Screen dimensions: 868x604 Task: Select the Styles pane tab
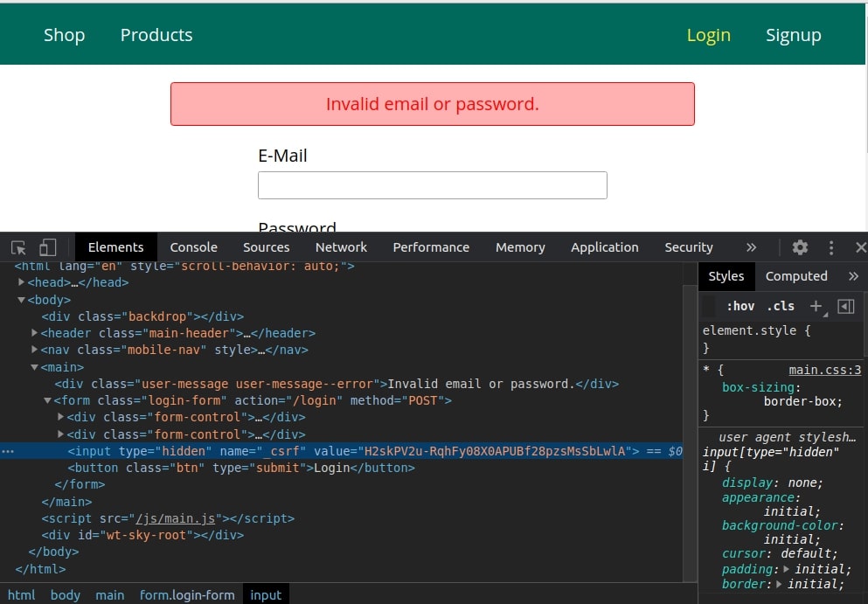[726, 276]
